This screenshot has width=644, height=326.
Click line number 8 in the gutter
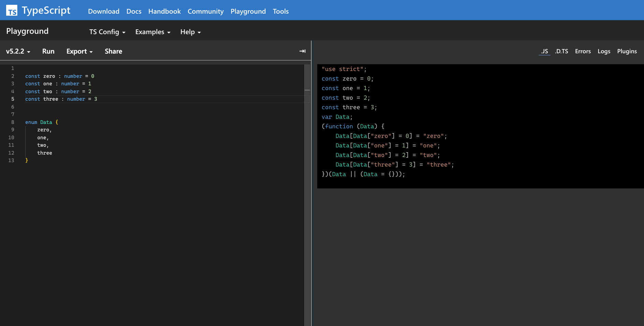(13, 122)
